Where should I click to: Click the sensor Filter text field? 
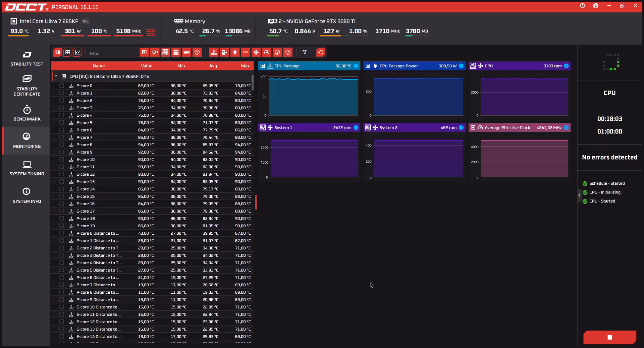pyautogui.click(x=111, y=53)
